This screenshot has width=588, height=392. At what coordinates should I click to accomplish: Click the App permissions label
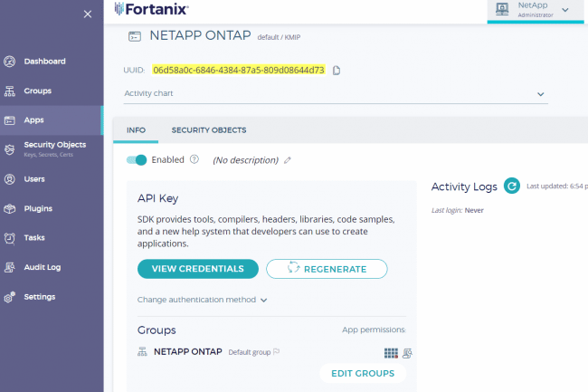(x=374, y=330)
